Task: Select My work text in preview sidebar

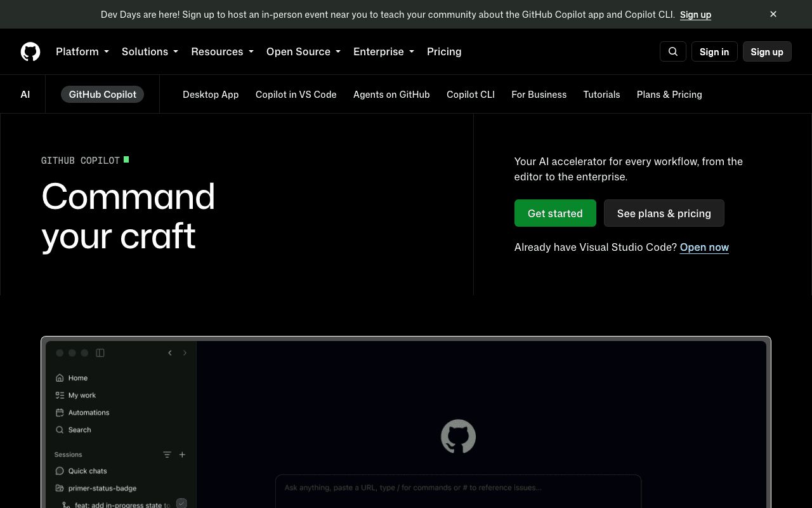Action: click(82, 395)
